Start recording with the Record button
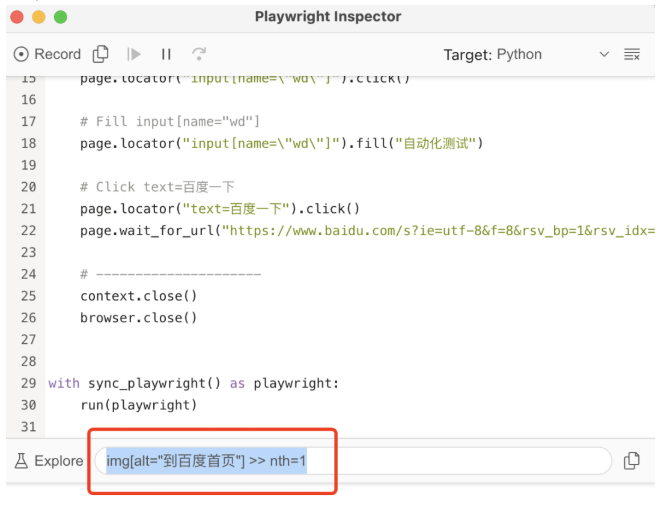 click(47, 54)
